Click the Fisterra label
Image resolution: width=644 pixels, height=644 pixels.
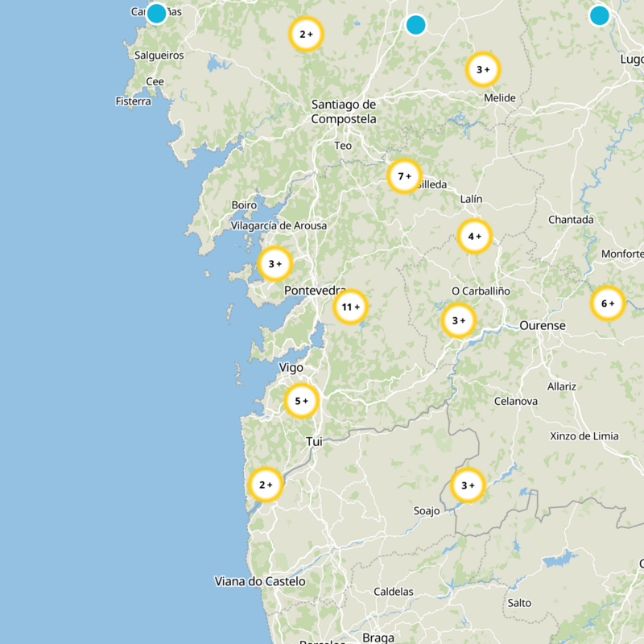(x=133, y=101)
